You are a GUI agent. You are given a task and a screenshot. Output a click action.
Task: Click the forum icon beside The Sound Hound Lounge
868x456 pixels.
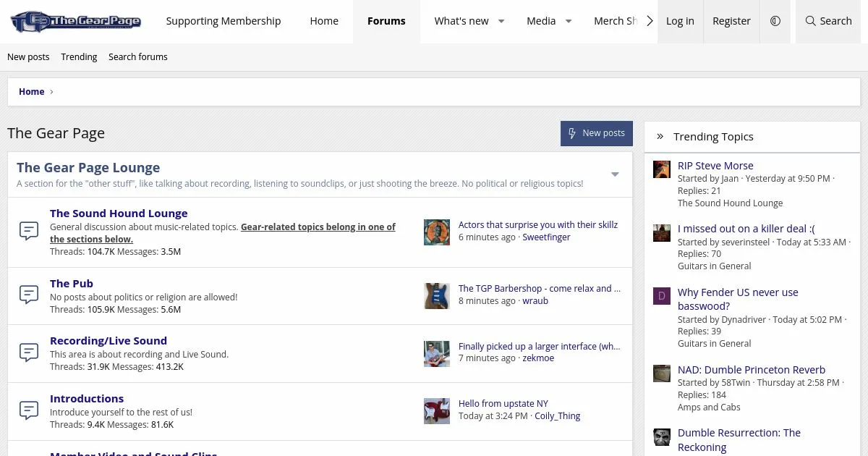[x=28, y=232]
